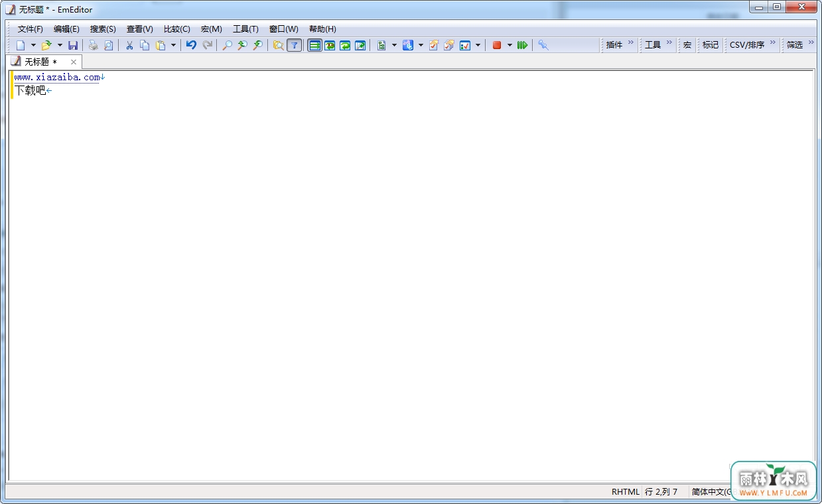Create a new file with the New icon
Viewport: 822px width, 504px height.
pos(21,45)
